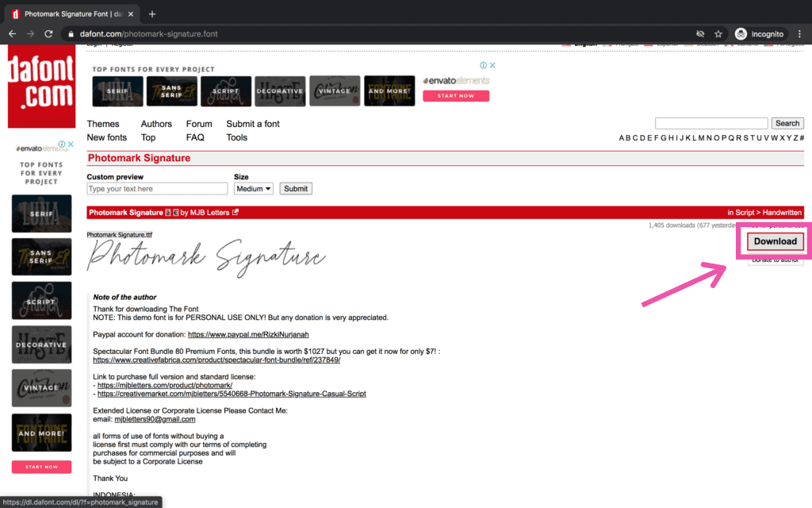The image size is (812, 508).
Task: Browse fonts starting with letter A
Action: coord(622,138)
